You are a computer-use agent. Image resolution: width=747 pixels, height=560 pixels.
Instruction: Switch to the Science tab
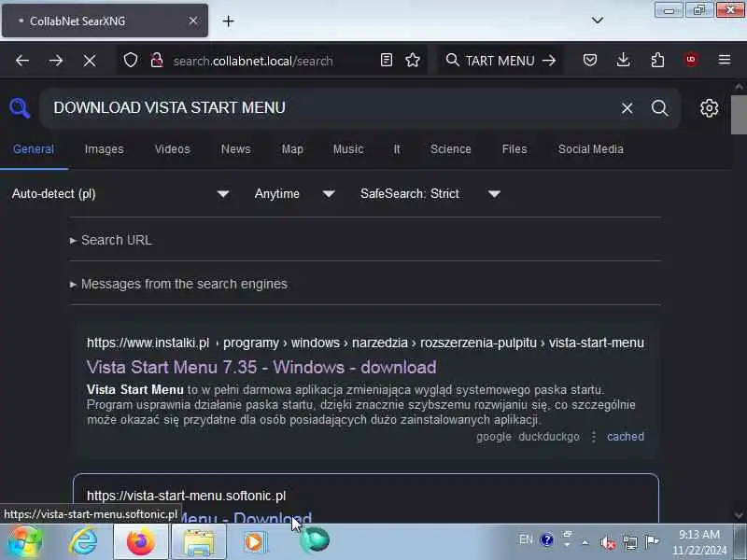pyautogui.click(x=451, y=149)
